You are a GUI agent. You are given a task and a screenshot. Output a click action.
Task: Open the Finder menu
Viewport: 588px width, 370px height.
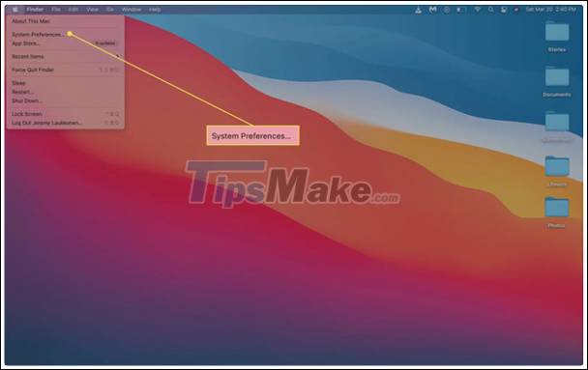coord(35,10)
